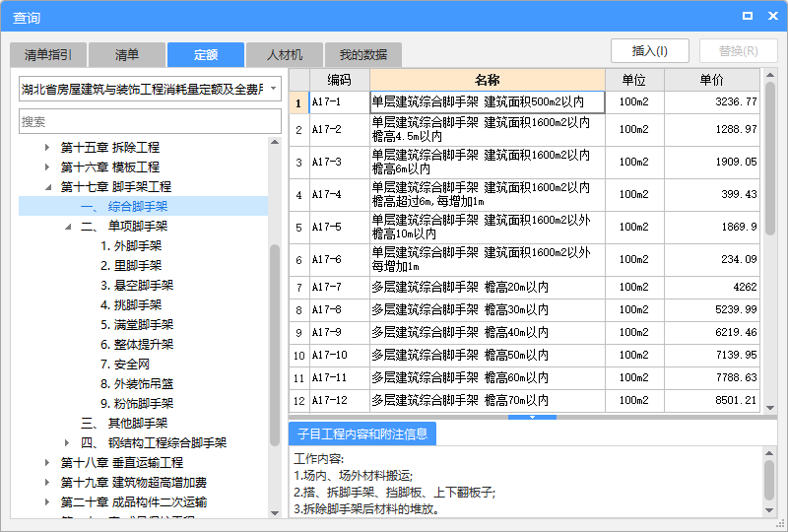Expand 第十九章 建筑物超高增加费 node
The height and width of the screenshot is (532, 788).
(x=47, y=482)
